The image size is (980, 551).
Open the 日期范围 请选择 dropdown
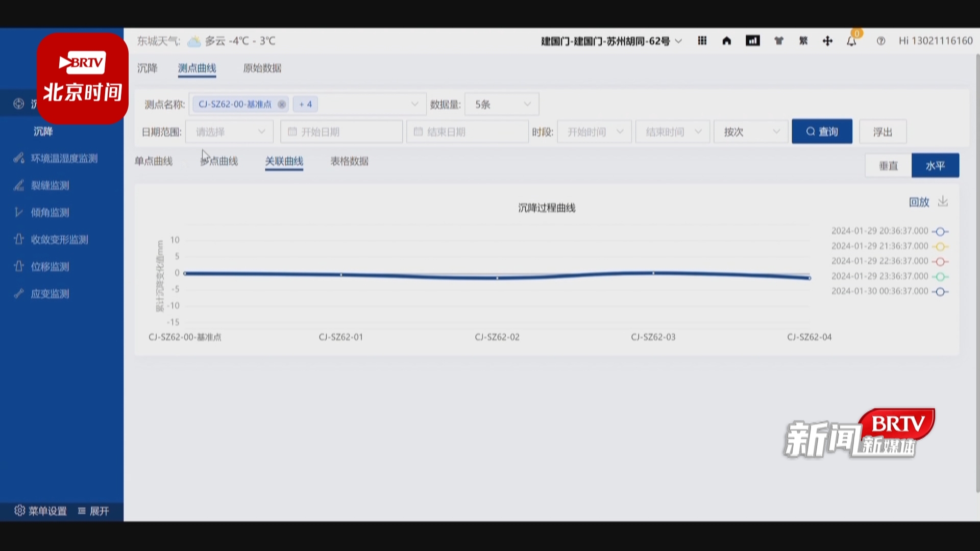tap(229, 132)
